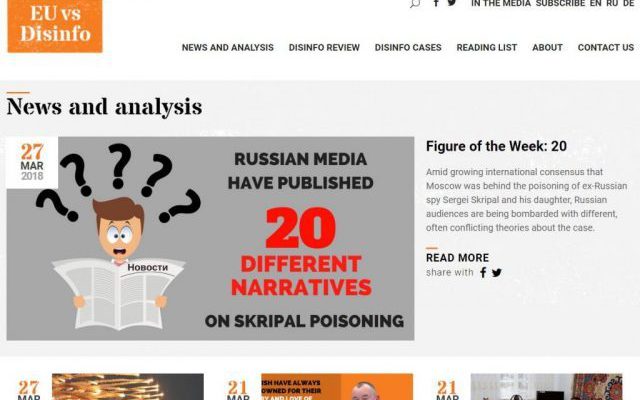Viewport: 640px width, 400px height.
Task: Switch site language to RU
Action: (612, 3)
